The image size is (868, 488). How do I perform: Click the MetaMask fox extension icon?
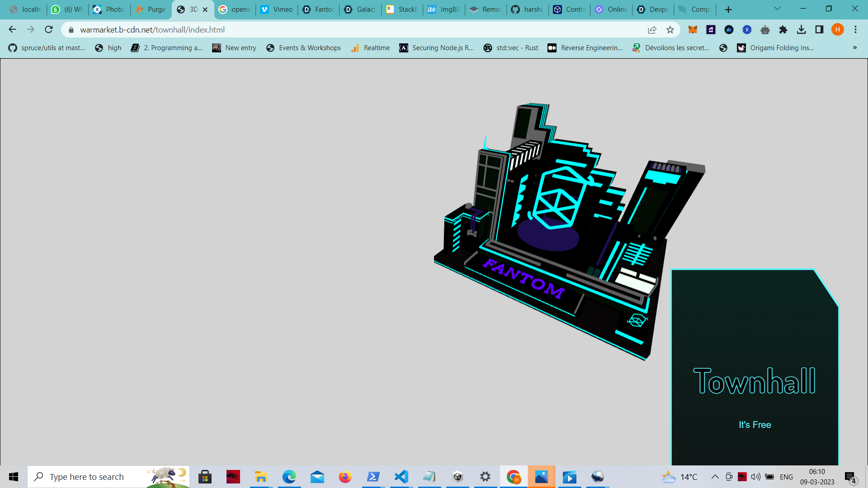coord(693,30)
